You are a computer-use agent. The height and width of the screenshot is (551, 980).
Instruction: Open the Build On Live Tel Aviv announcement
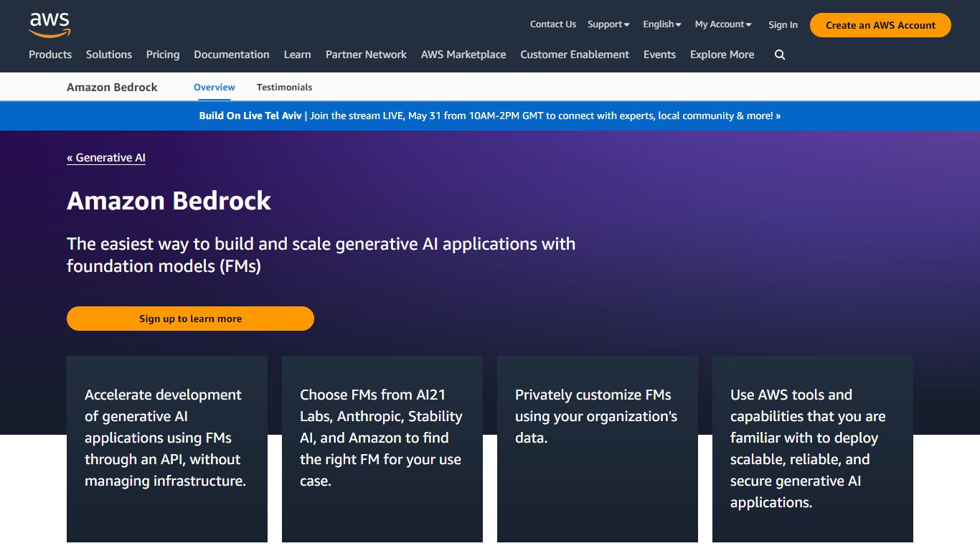[490, 116]
